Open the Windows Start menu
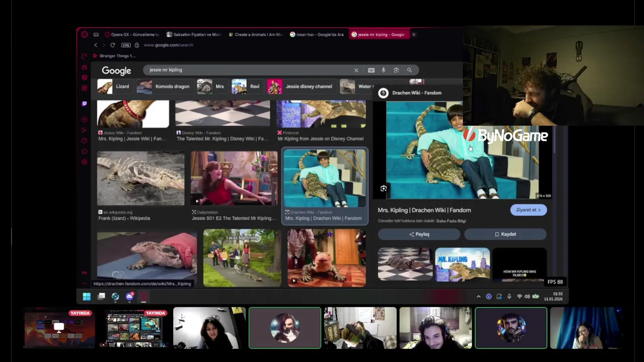The width and height of the screenshot is (644, 362). pyautogui.click(x=87, y=297)
